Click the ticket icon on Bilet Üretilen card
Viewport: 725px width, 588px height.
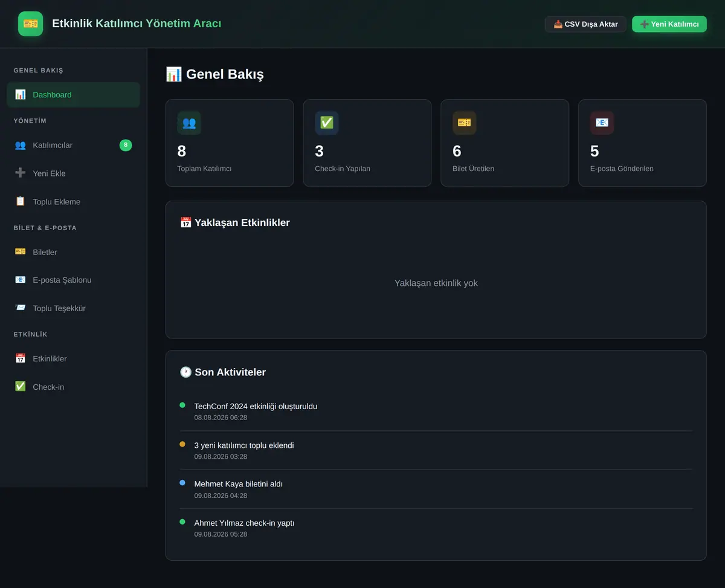click(x=465, y=123)
